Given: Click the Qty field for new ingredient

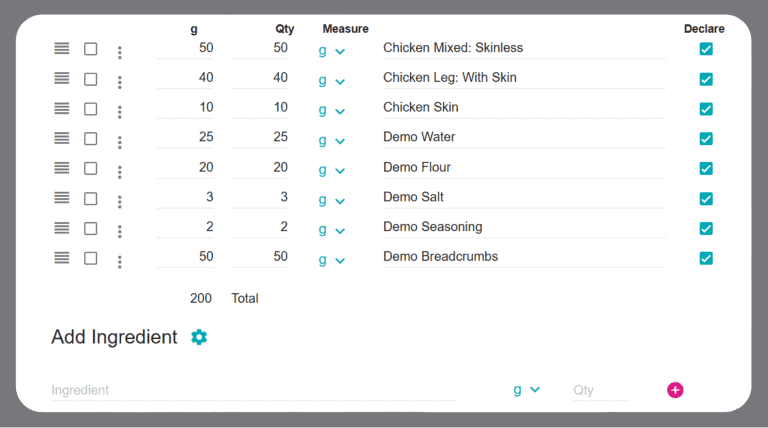Looking at the screenshot, I should point(600,390).
